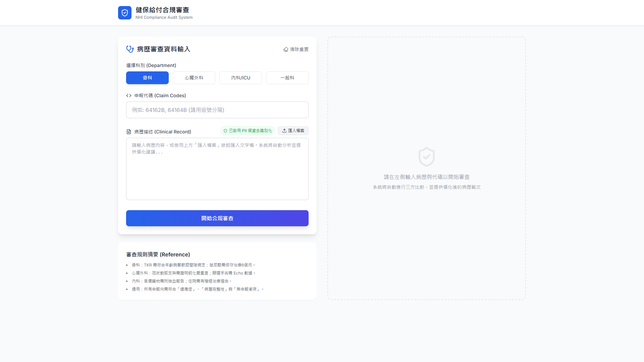Click the stethoscope icon beside 病歷審查資料輸入
This screenshot has width=644, height=362.
click(130, 49)
